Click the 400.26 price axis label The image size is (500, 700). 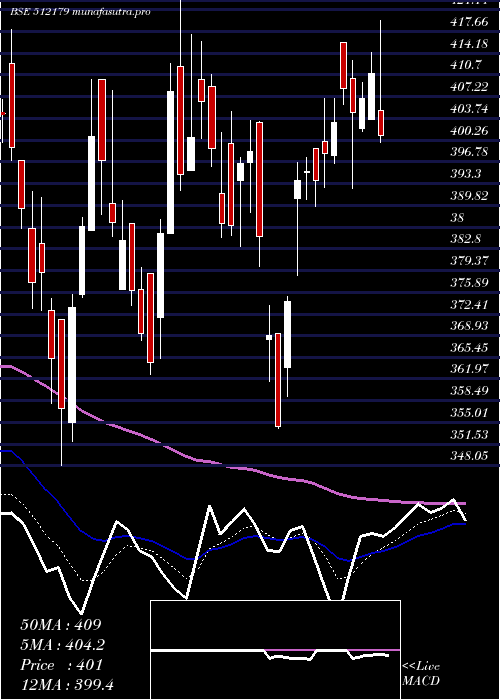coord(469,130)
